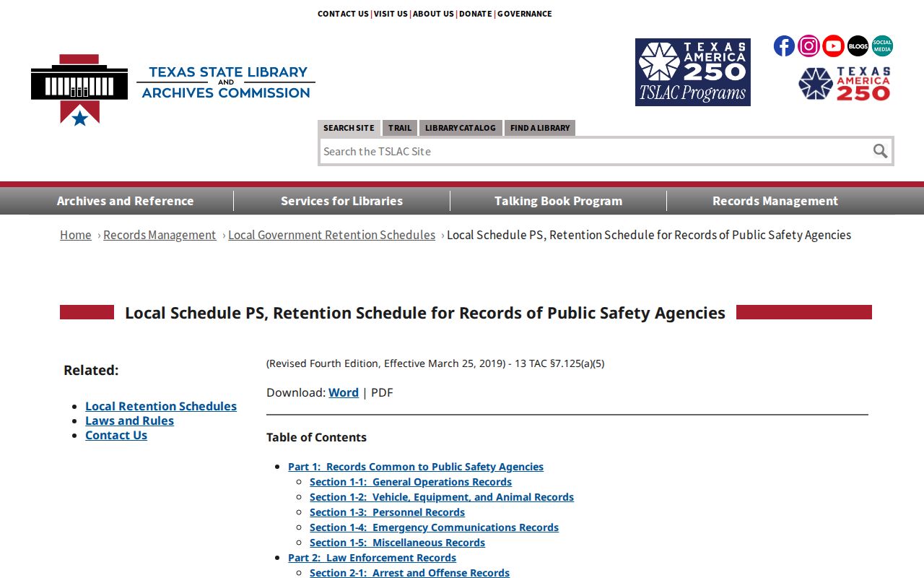This screenshot has height=578, width=924.
Task: Open the YouTube icon link
Action: pos(833,46)
